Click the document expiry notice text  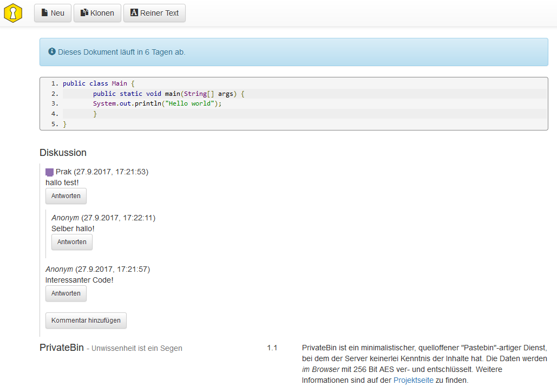click(x=121, y=52)
